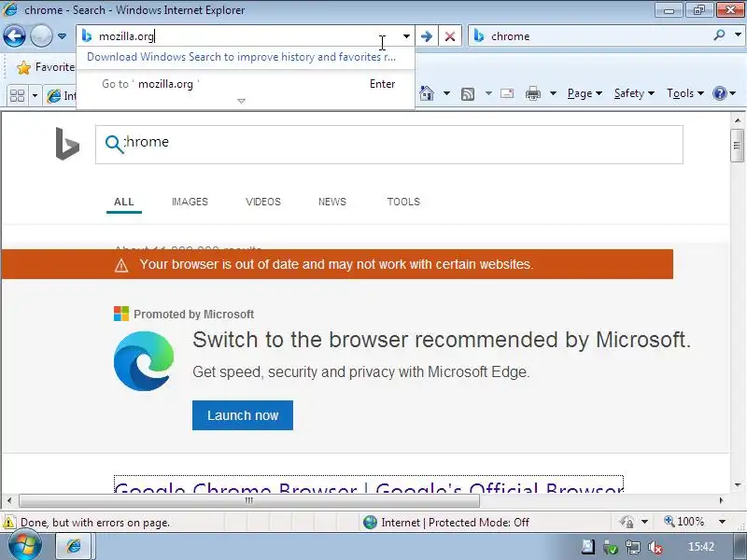Click the vertical scrollbar up arrow
This screenshot has height=560, width=747.
tap(738, 120)
